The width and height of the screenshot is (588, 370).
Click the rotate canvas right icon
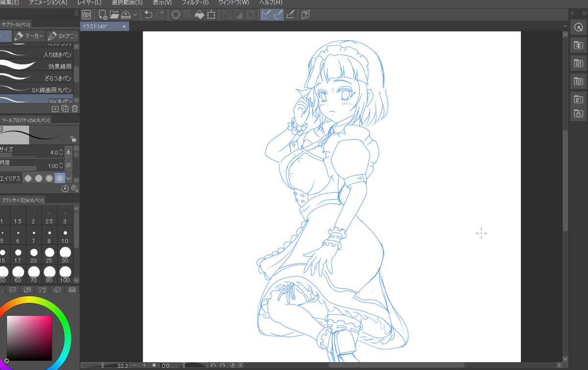(x=223, y=366)
